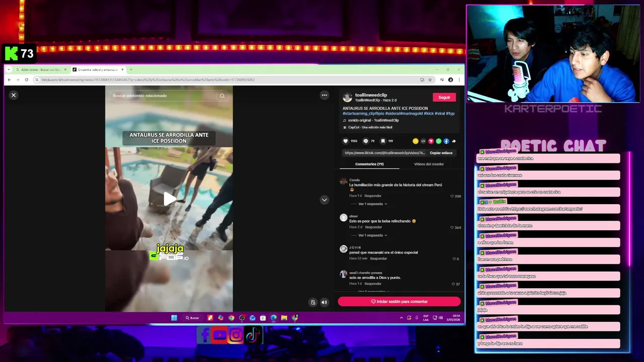Reply to Canela's comment with Responder
Screen dimensions: 644x362
pos(373,196)
